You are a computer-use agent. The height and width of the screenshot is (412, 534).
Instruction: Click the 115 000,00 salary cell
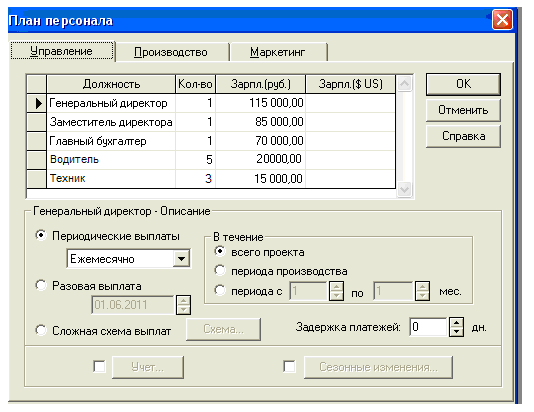(261, 103)
